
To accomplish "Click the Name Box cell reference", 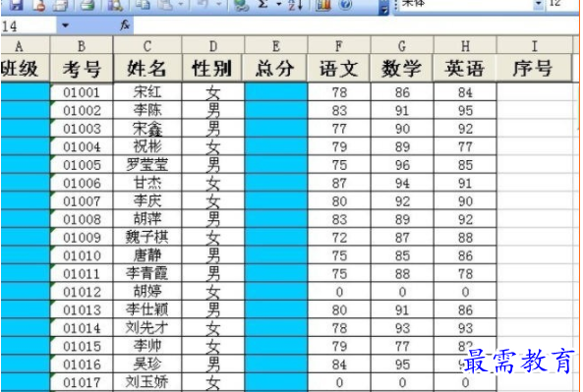I will click(x=29, y=26).
